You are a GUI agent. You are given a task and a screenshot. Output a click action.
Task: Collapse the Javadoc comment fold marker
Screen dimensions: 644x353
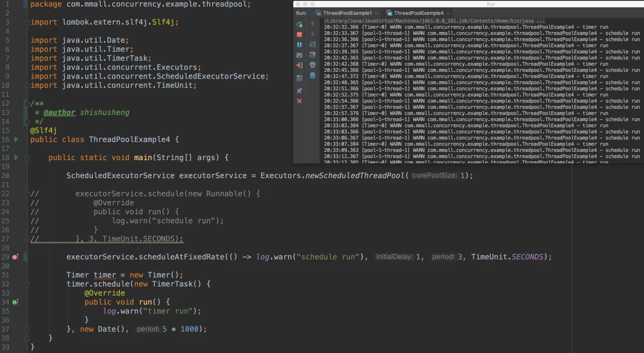pyautogui.click(x=27, y=104)
